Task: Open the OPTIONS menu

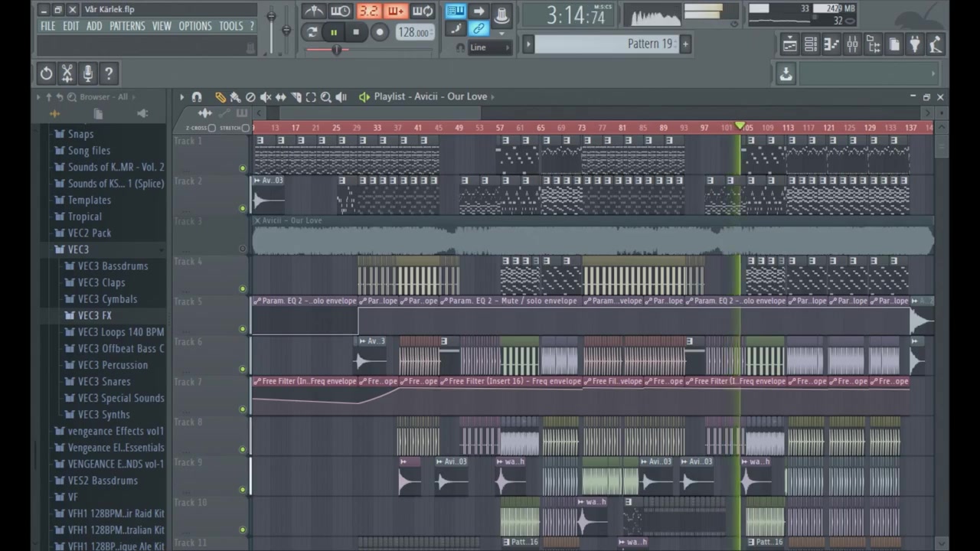Action: [x=195, y=26]
